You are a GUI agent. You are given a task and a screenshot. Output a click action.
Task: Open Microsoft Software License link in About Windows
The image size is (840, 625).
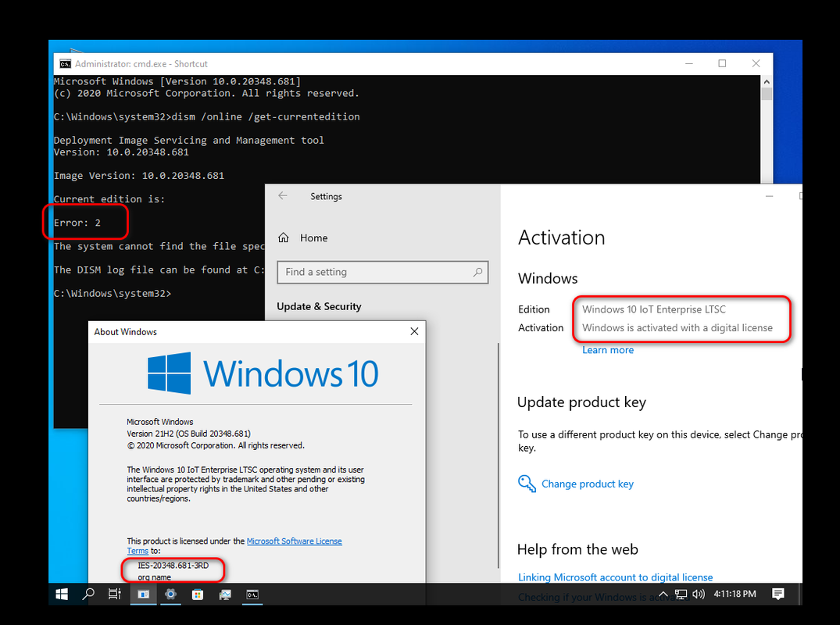tap(294, 541)
